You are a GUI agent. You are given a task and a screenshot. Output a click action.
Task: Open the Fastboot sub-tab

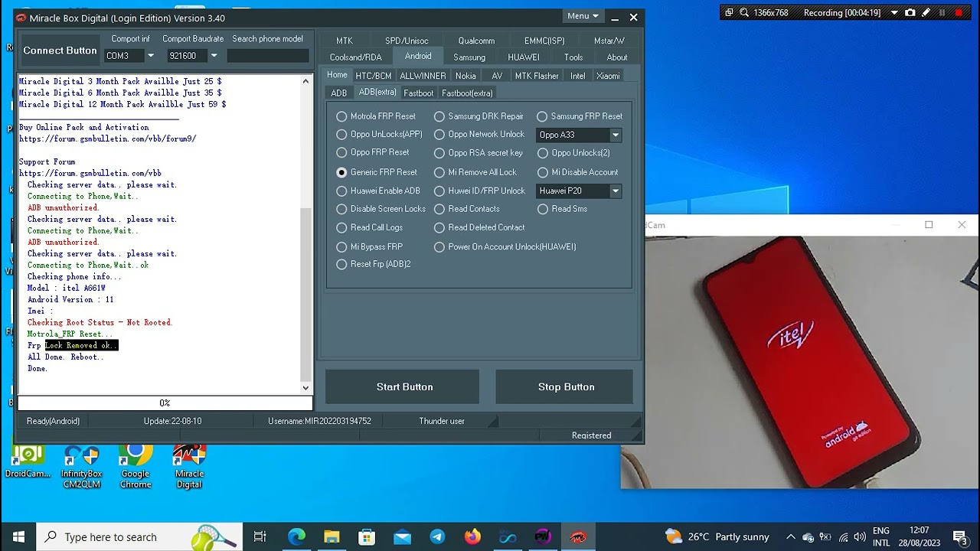419,93
